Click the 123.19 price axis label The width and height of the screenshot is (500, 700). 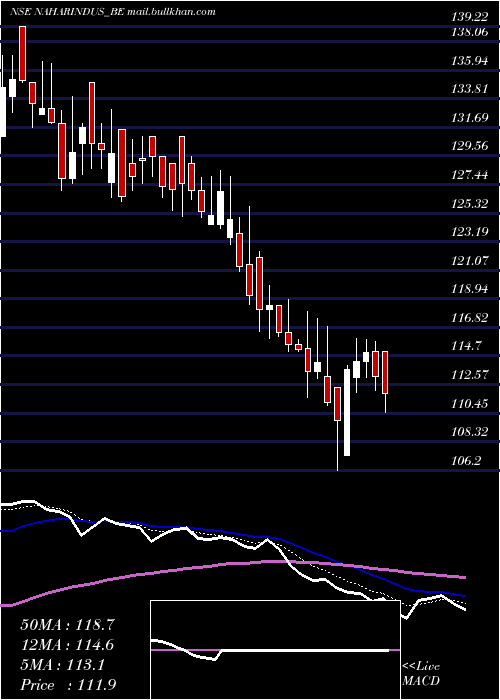coord(470,233)
